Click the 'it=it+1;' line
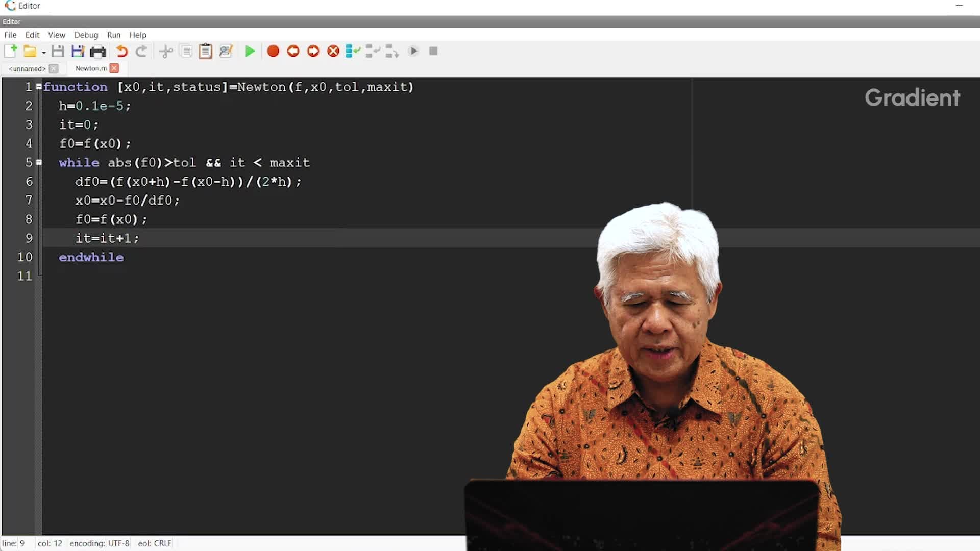 [107, 238]
